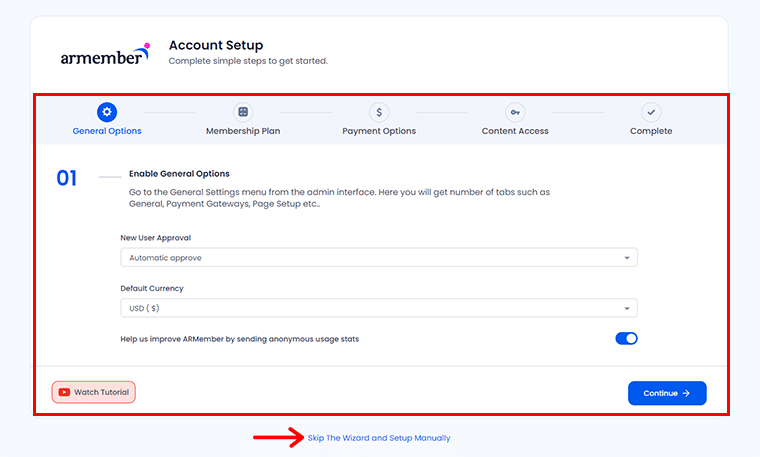Click the Payment Options dollar step icon
Viewport: 760px width, 457px height.
tap(379, 112)
